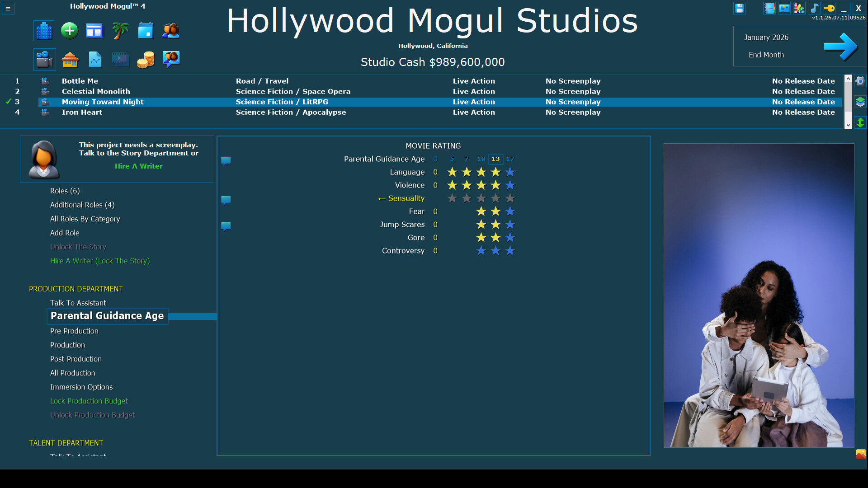Set Fear rating to last blue star
868x488 pixels.
[x=510, y=211]
